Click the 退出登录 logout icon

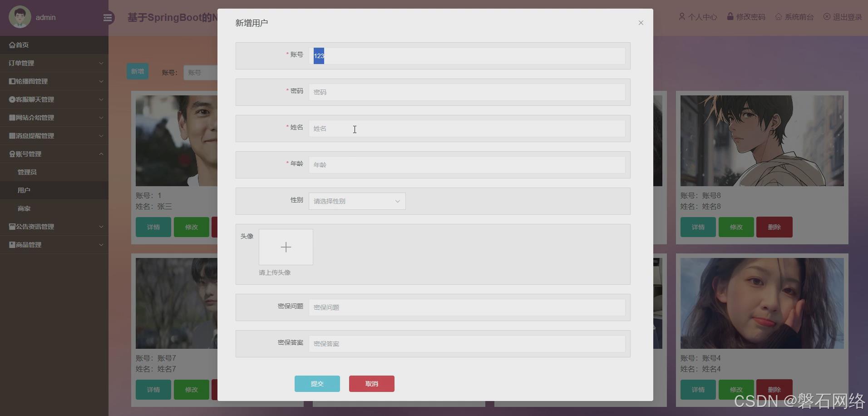(x=827, y=17)
